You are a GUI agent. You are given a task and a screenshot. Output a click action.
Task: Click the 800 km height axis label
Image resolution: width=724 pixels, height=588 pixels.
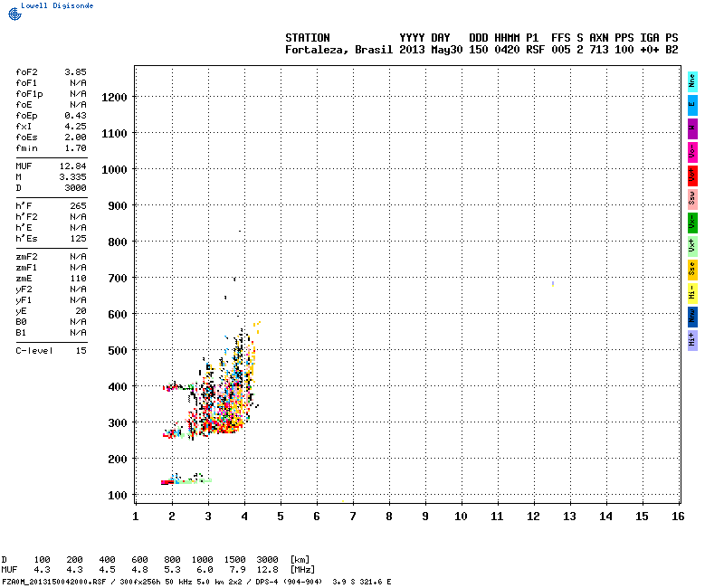tap(118, 242)
